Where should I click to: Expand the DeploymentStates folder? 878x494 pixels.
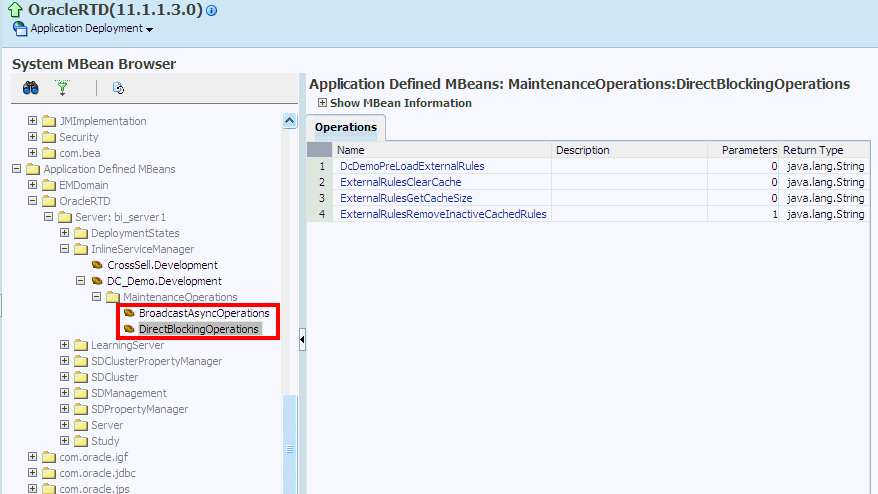click(64, 232)
